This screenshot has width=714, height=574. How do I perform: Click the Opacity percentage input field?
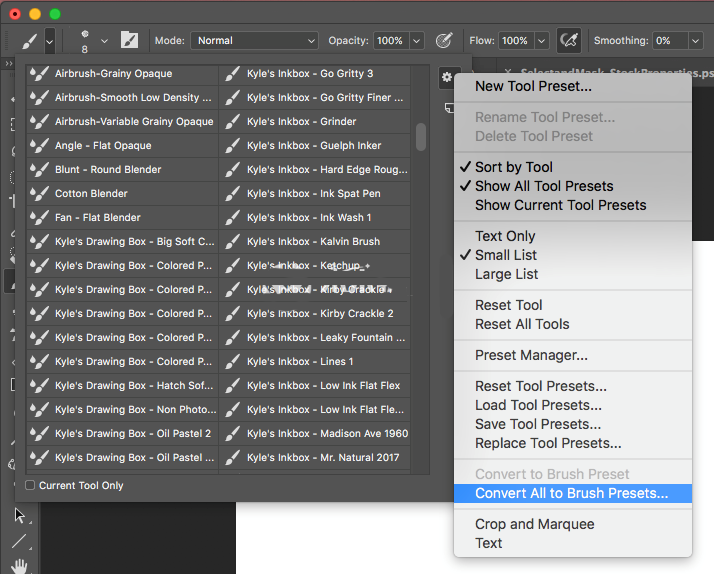[389, 41]
